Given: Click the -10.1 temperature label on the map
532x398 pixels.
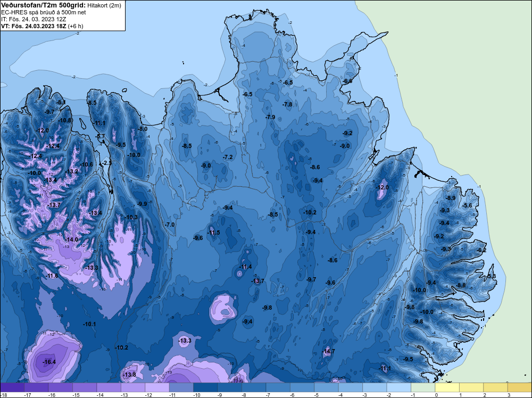Looking at the screenshot, I should point(89,325).
